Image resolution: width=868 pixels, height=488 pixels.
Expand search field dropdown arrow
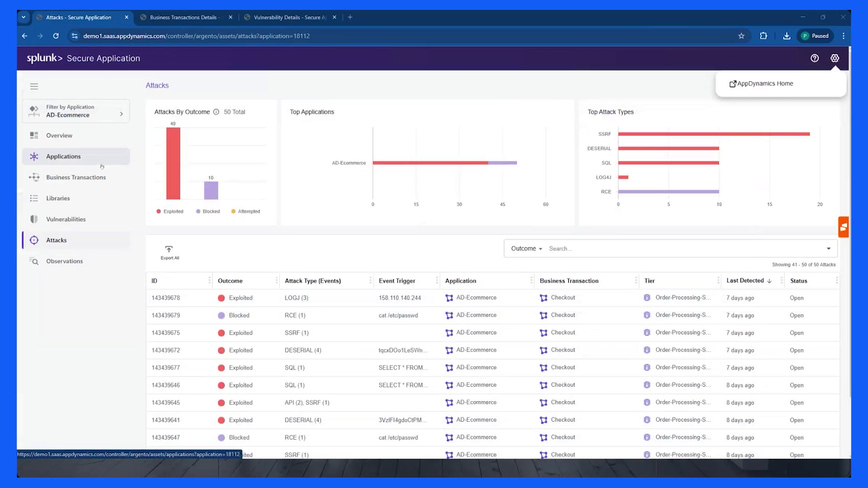(829, 249)
